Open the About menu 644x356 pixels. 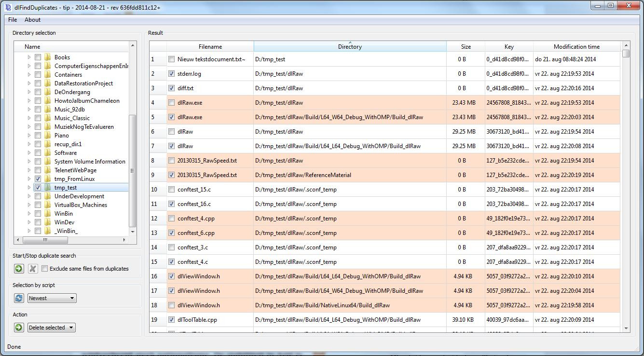pyautogui.click(x=32, y=20)
